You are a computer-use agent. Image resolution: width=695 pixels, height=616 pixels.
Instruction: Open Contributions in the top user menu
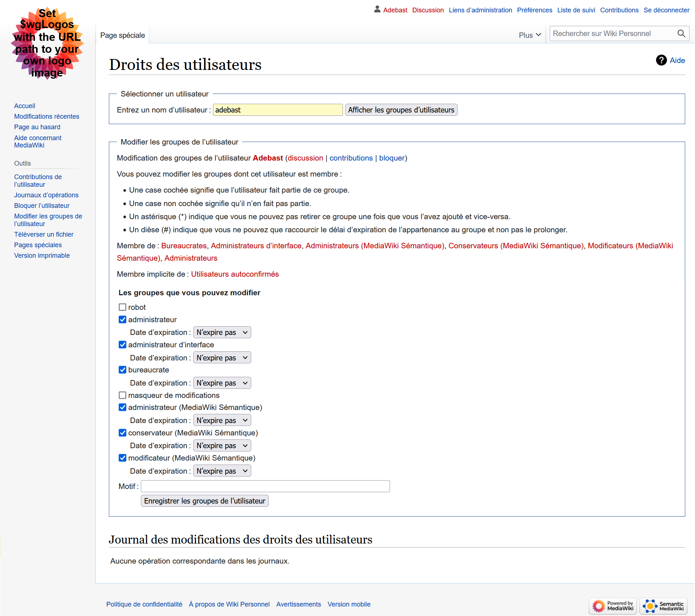click(619, 10)
